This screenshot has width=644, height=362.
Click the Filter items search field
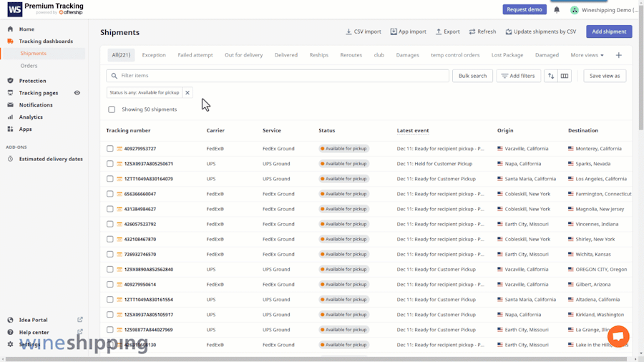278,76
